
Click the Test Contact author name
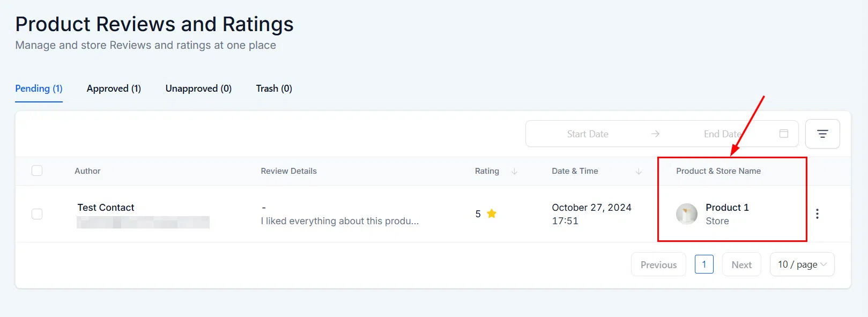[x=106, y=208]
